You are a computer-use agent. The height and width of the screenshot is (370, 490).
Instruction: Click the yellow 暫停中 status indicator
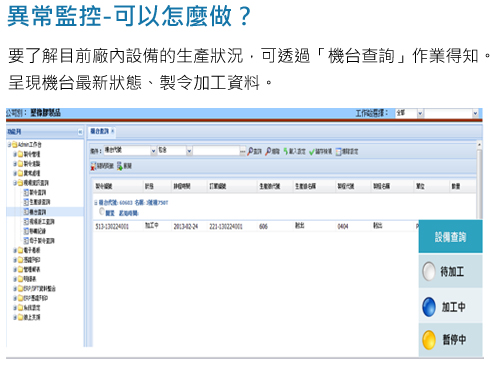(429, 340)
